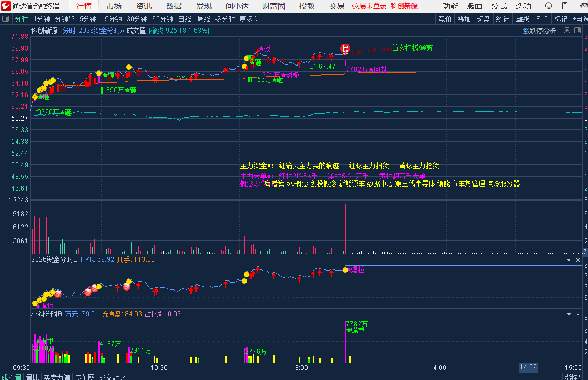
Task: Click the panel layout icon left of 分时
Action: (x=6, y=19)
